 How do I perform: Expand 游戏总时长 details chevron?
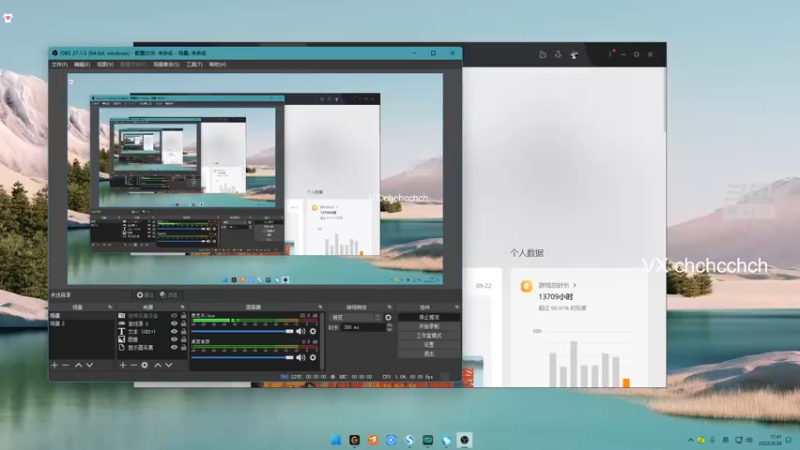[x=574, y=285]
